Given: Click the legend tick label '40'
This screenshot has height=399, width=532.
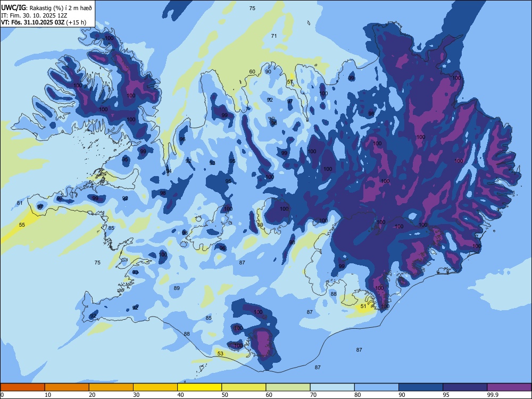Looking at the screenshot, I should 180,395.
